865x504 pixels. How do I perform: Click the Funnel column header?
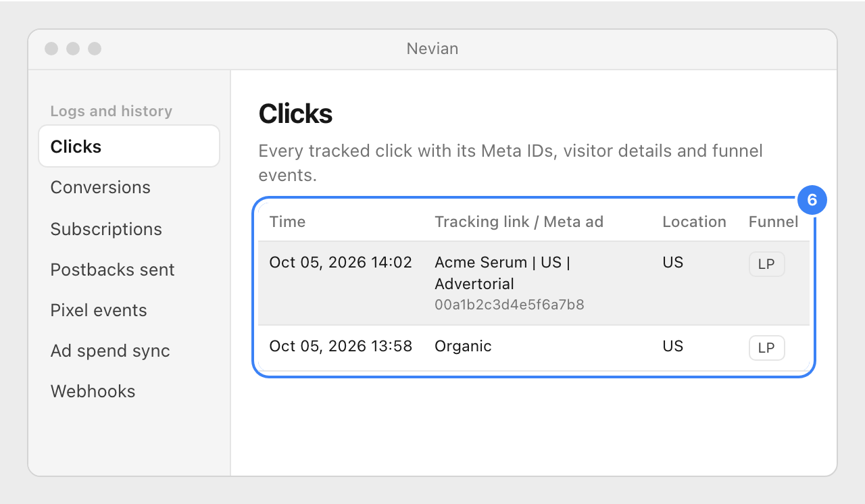click(x=773, y=222)
